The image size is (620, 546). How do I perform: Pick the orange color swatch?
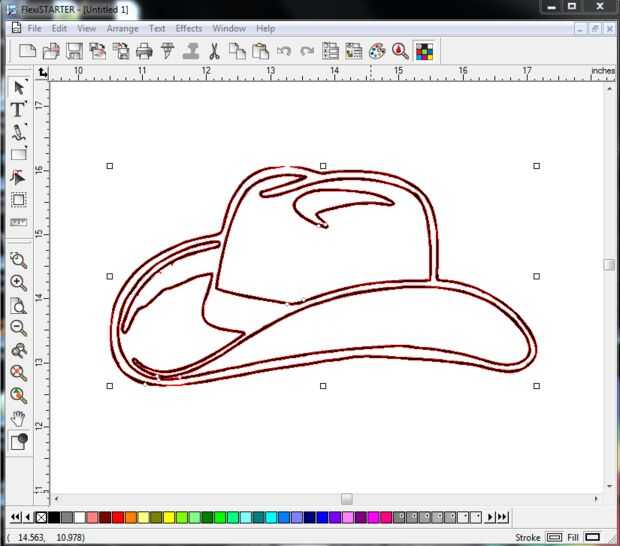point(130,517)
